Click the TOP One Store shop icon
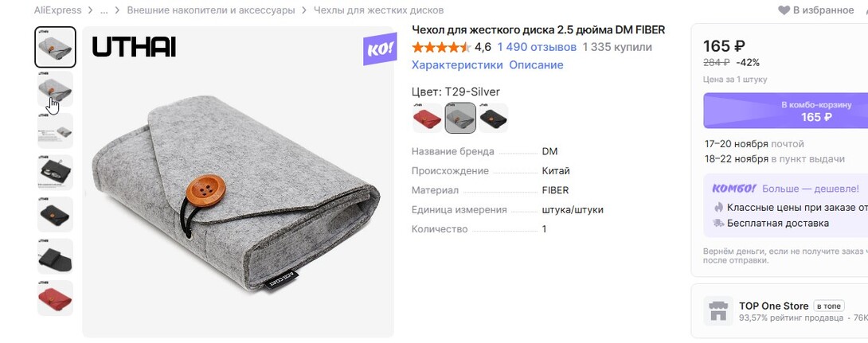This screenshot has width=868, height=343. point(718,311)
